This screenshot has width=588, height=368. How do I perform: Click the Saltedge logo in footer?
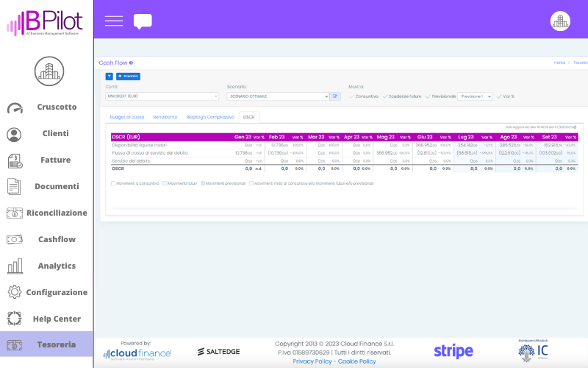pyautogui.click(x=218, y=352)
